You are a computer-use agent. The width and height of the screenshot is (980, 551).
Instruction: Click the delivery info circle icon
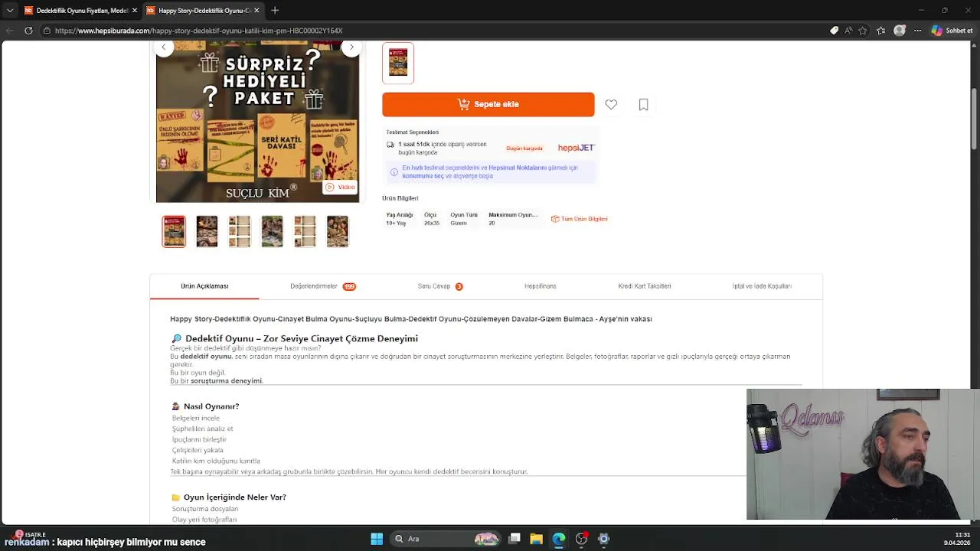pos(394,172)
